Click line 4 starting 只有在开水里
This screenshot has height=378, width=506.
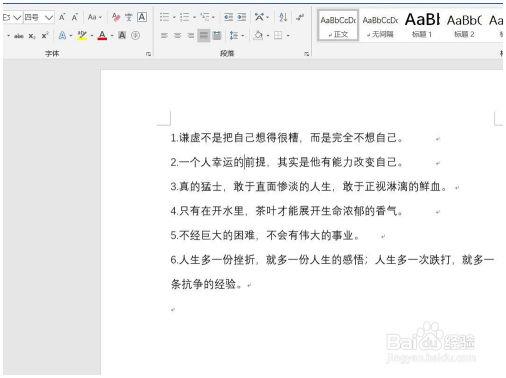(287, 211)
